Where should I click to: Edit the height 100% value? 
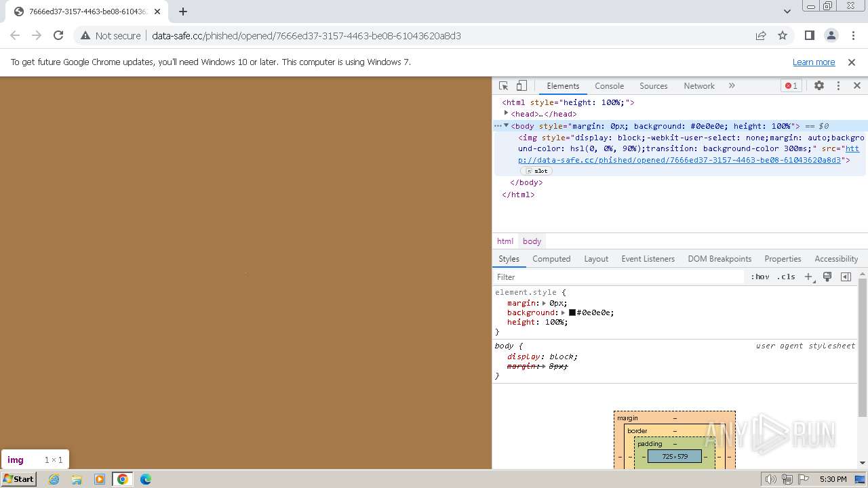[x=554, y=322]
